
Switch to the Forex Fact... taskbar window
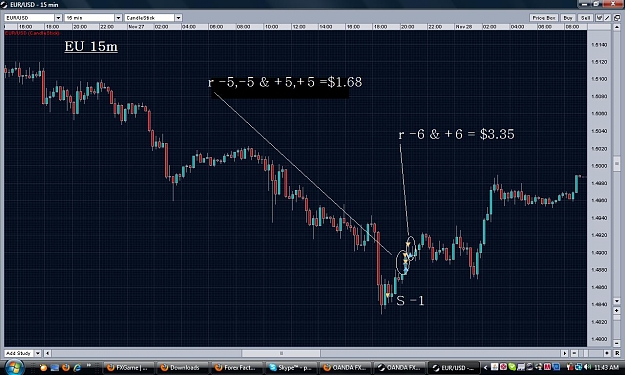236,367
